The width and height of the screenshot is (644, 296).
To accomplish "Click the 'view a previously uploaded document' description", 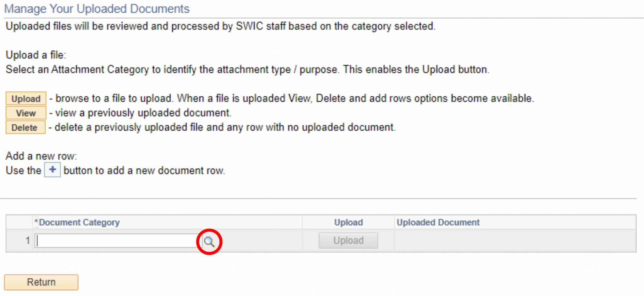I will pyautogui.click(x=143, y=113).
